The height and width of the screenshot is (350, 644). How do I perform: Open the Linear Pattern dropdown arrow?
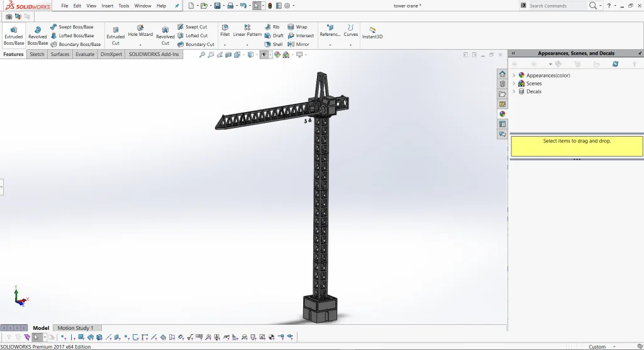(x=247, y=45)
